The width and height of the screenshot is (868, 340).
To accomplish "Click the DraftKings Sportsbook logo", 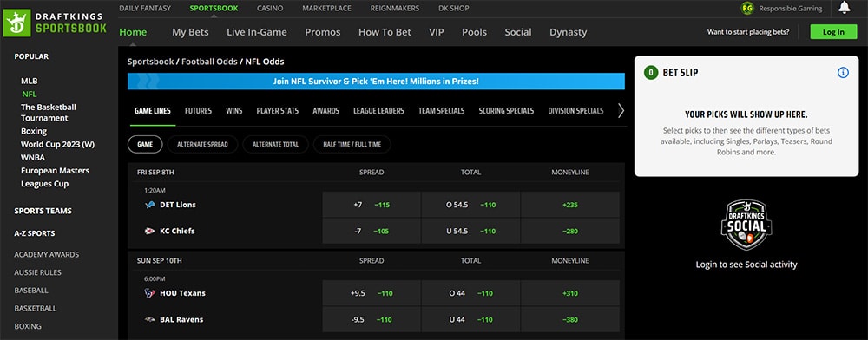I will (55, 23).
